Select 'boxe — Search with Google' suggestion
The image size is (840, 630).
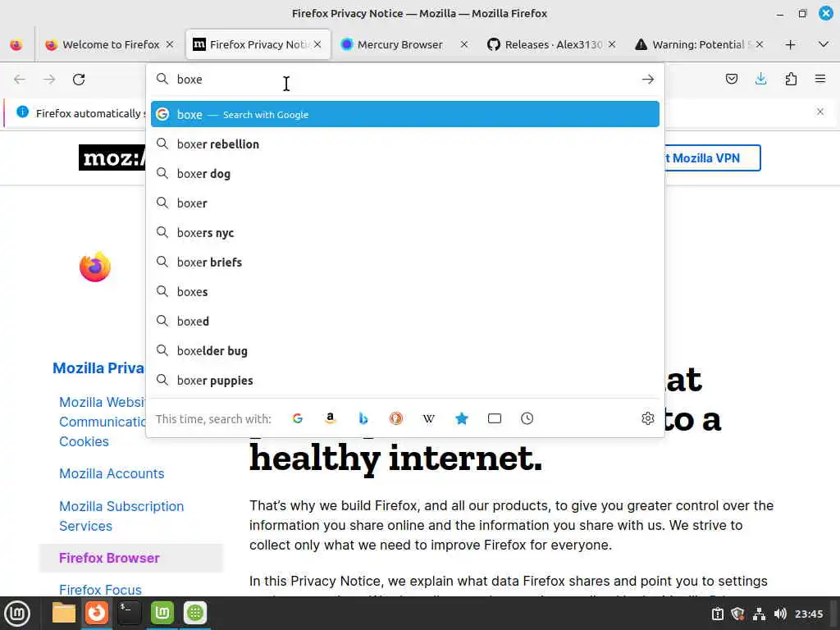[x=405, y=114]
